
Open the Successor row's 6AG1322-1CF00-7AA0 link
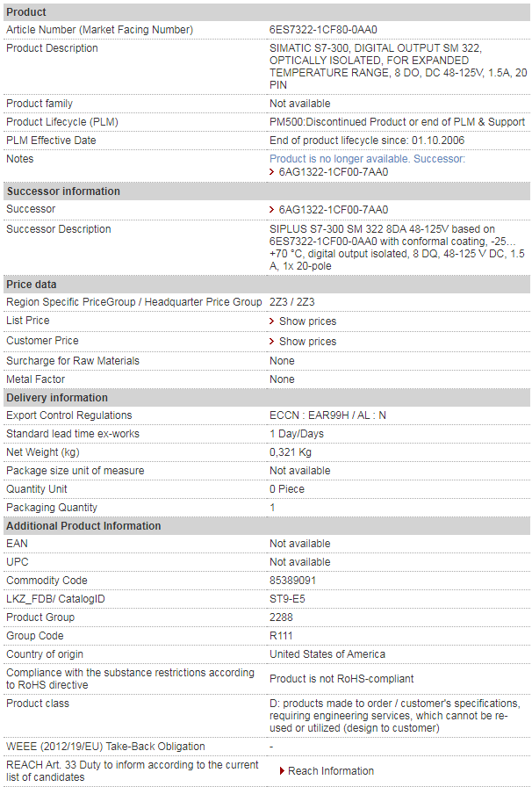click(x=334, y=209)
